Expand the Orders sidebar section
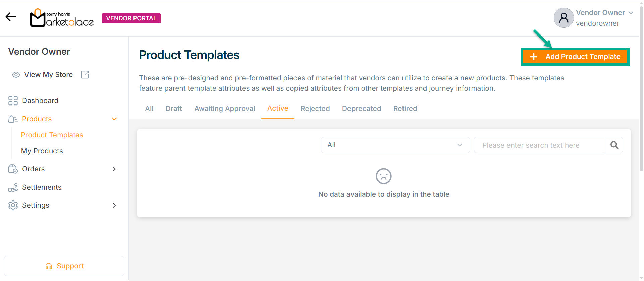The width and height of the screenshot is (644, 281). pos(114,169)
